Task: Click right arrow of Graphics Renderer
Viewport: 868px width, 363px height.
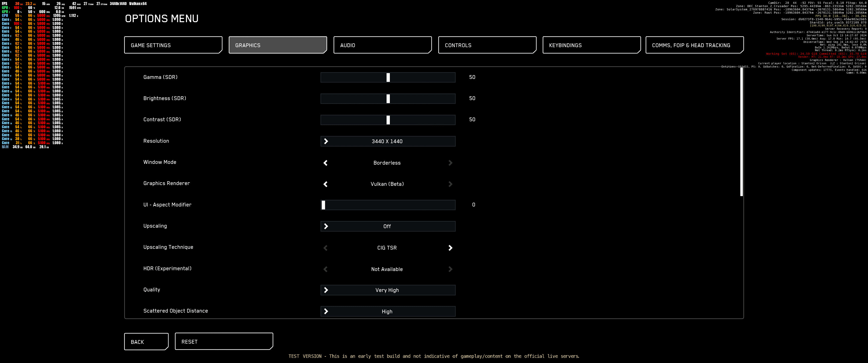Action: (x=450, y=184)
